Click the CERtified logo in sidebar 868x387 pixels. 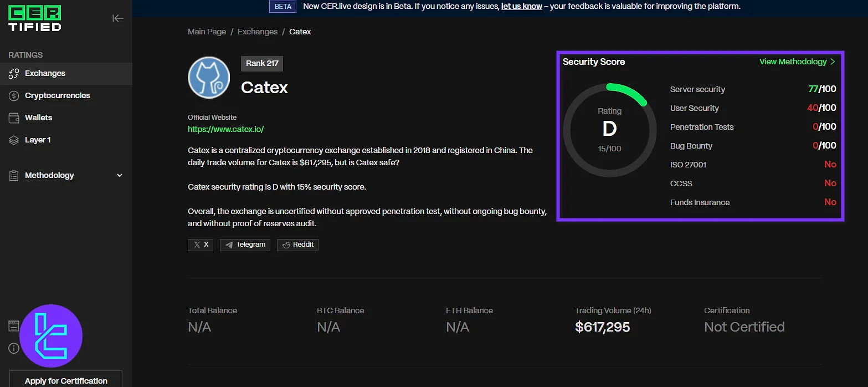35,18
